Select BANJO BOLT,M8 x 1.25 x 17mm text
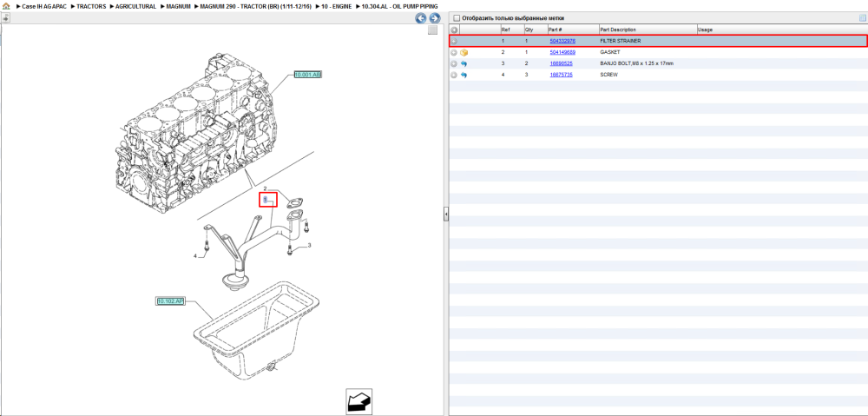Image resolution: width=868 pixels, height=416 pixels. (636, 63)
